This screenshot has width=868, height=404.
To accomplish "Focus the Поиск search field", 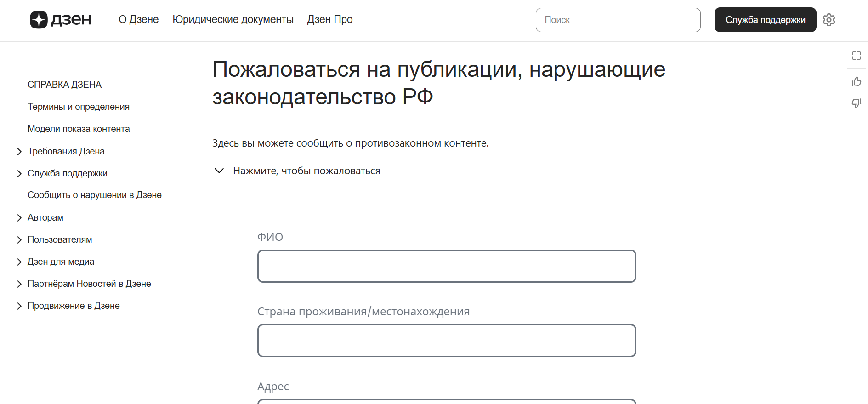I will click(618, 20).
